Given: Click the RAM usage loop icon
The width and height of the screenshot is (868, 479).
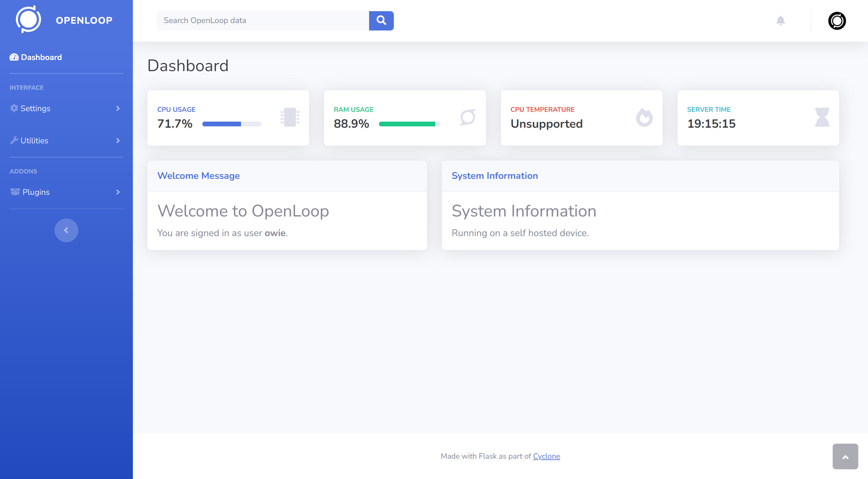Looking at the screenshot, I should tap(468, 117).
